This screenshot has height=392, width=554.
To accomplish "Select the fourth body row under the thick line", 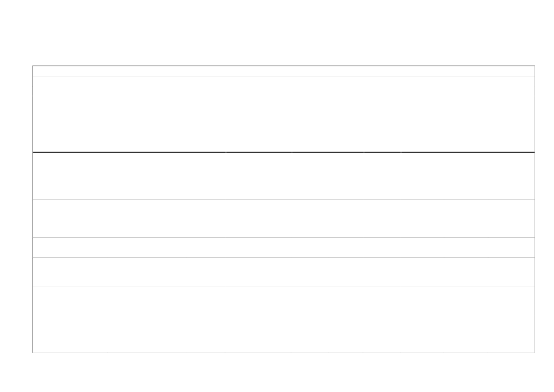I will 283,272.
